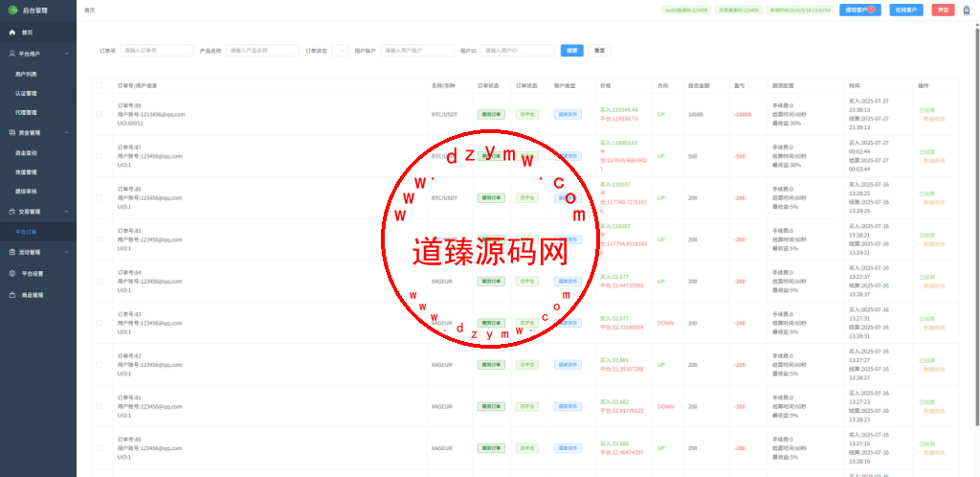Click the 用户账号:1213456@qq.com text
Image resolution: width=980 pixels, height=477 pixels.
(151, 114)
